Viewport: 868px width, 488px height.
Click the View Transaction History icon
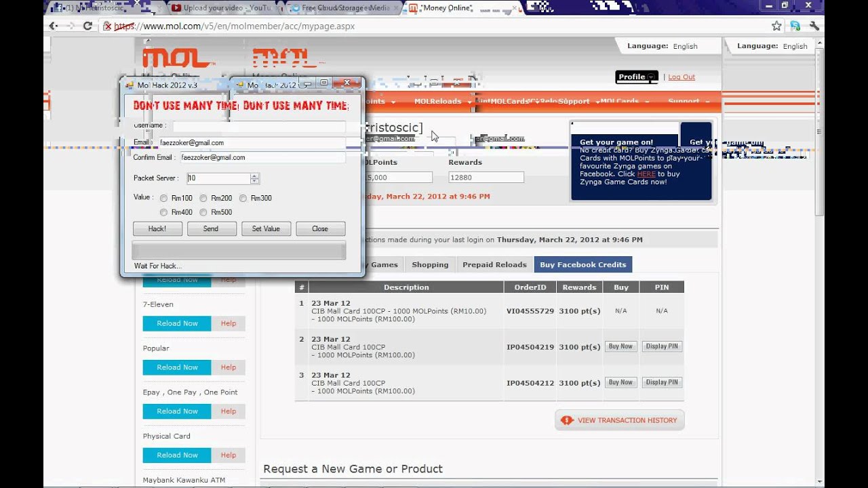tap(567, 420)
